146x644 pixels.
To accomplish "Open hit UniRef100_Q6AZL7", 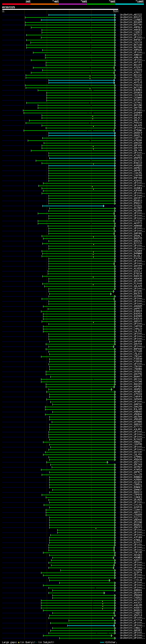I will pos(131,135).
